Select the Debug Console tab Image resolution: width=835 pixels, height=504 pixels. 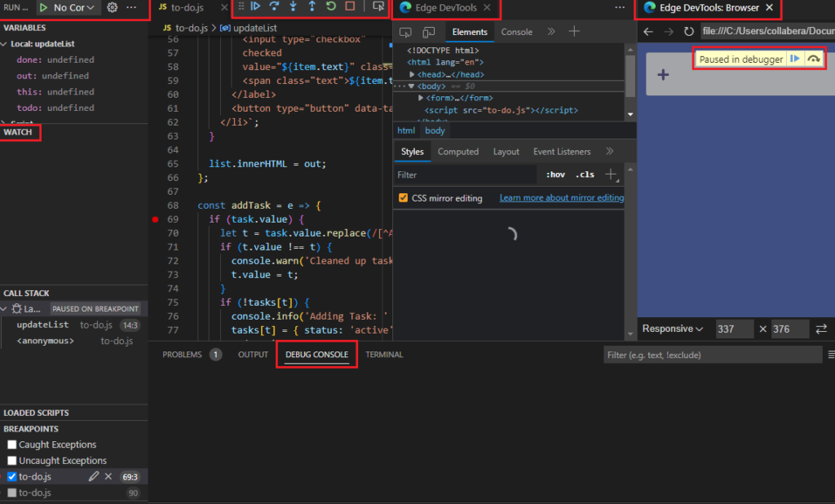click(x=316, y=354)
